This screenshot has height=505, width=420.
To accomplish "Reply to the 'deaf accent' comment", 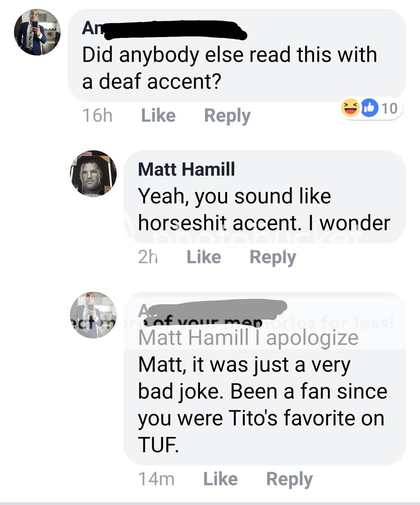I will click(227, 115).
